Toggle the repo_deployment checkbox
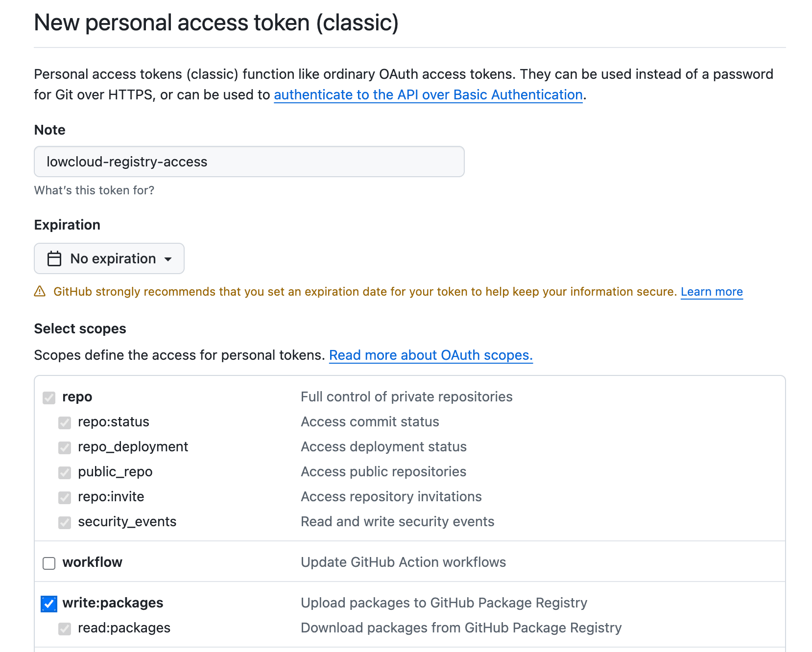Viewport: 812px width, 652px height. point(64,447)
